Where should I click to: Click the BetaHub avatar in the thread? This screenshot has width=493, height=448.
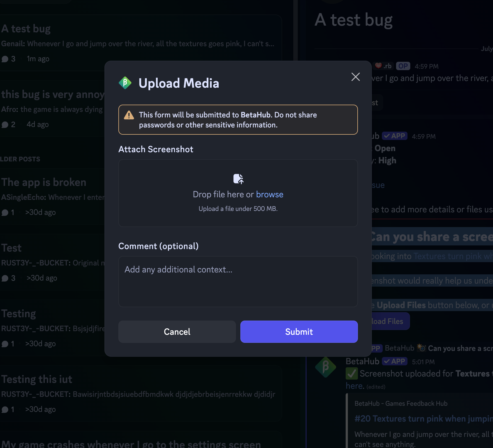[x=326, y=367]
